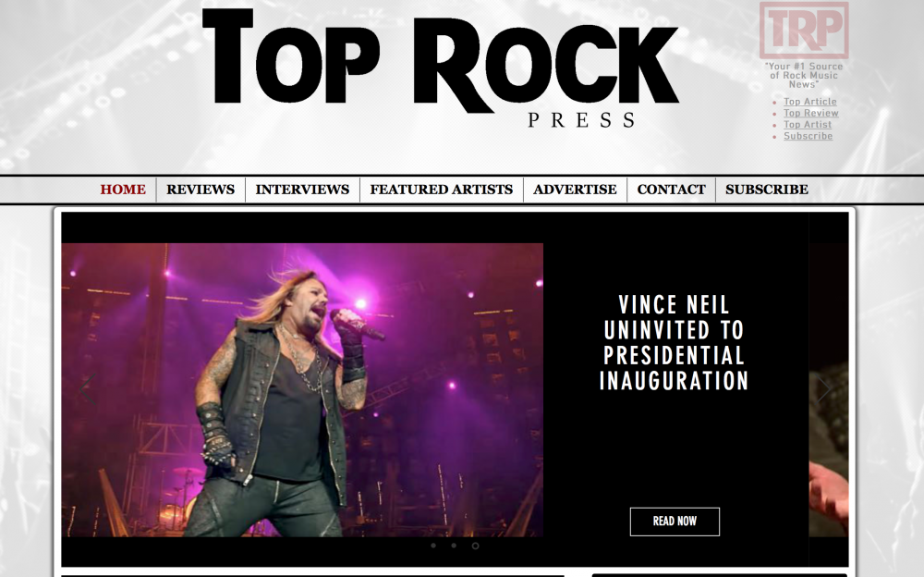Visit the Advertise page
This screenshot has height=577, width=924.
(575, 190)
